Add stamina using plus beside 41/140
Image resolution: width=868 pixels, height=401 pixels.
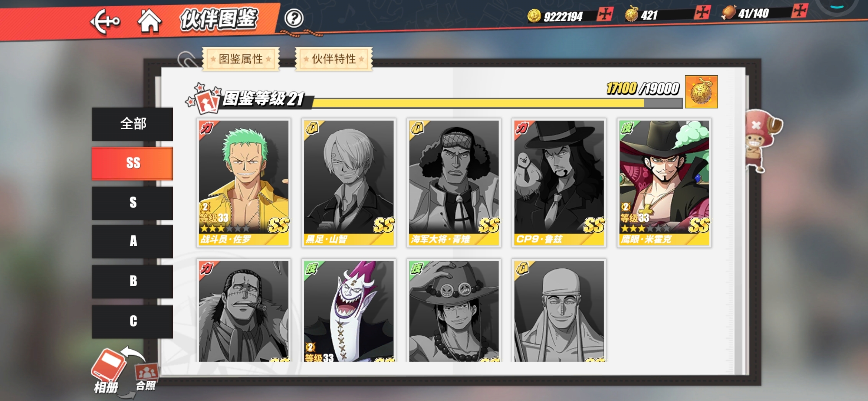click(799, 10)
